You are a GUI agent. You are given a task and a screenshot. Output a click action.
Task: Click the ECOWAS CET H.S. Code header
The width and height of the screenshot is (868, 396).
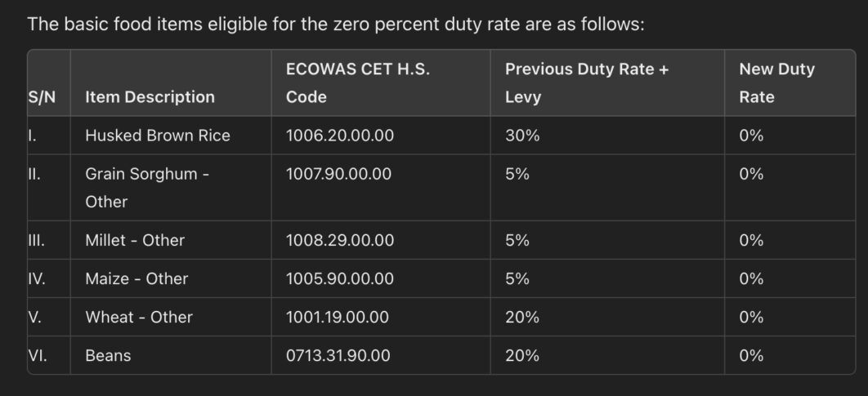[x=358, y=83]
